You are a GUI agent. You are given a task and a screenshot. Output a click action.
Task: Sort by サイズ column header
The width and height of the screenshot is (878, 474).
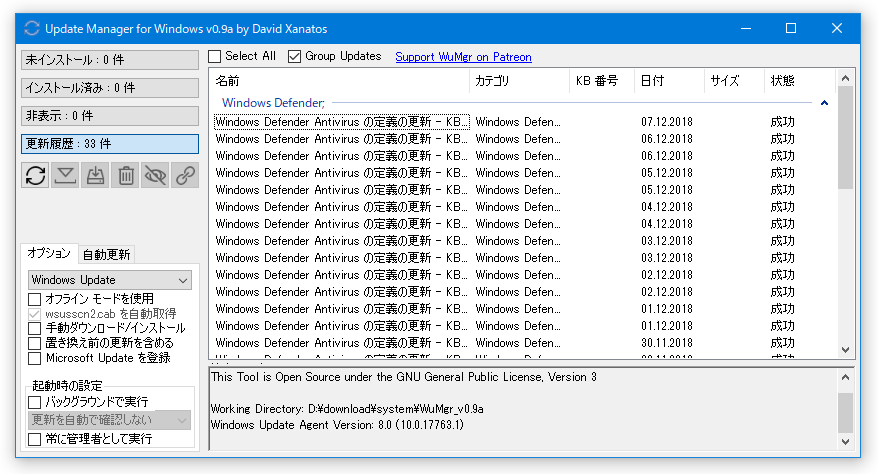pos(734,81)
